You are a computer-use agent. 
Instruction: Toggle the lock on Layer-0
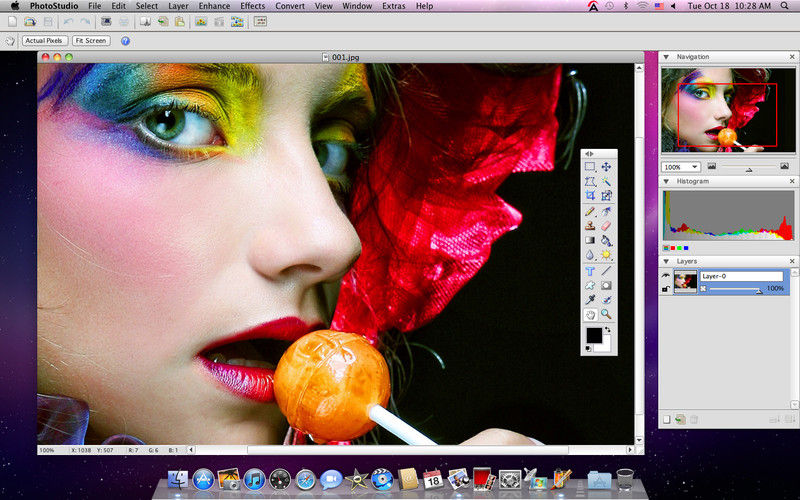(x=665, y=289)
